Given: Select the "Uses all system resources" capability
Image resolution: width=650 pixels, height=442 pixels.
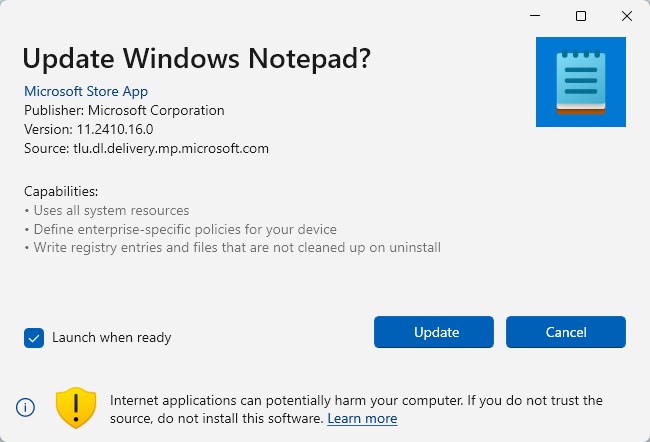Looking at the screenshot, I should 109,210.
